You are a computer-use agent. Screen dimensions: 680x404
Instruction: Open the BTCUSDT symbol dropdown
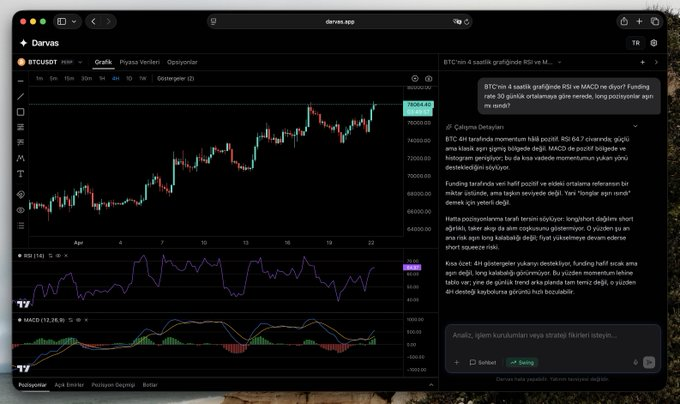coord(80,62)
